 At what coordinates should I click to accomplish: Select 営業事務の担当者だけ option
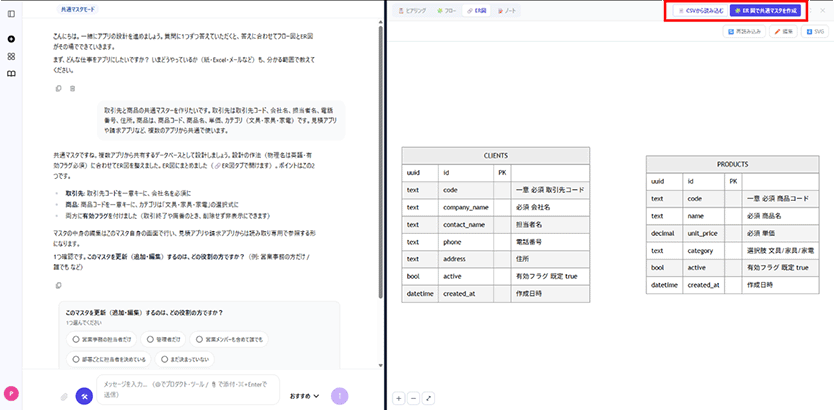[x=101, y=339]
